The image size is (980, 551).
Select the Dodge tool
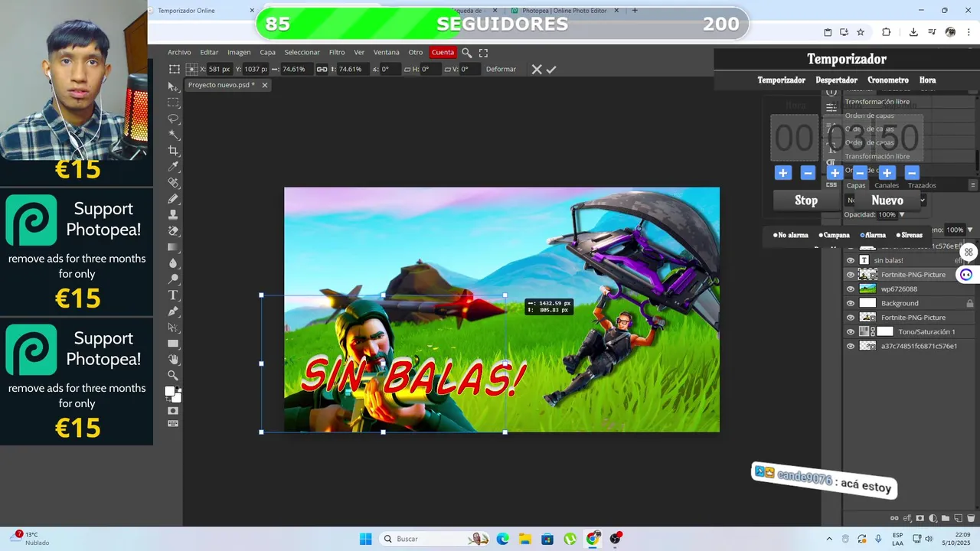pos(174,279)
